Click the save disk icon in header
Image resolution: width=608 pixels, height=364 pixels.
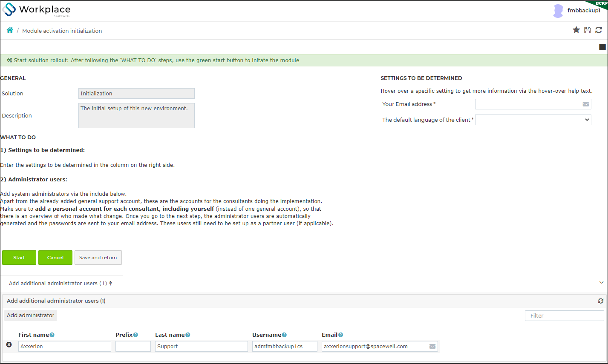pos(588,30)
